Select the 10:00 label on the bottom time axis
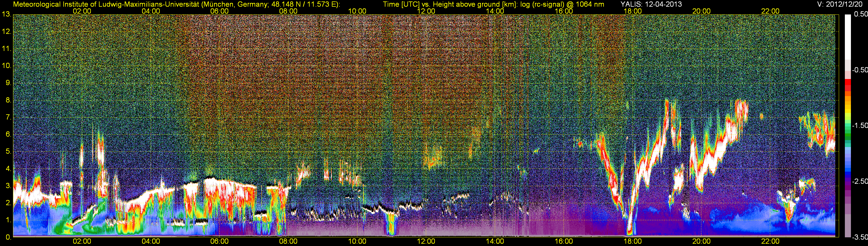868x246 pixels. [x=357, y=241]
